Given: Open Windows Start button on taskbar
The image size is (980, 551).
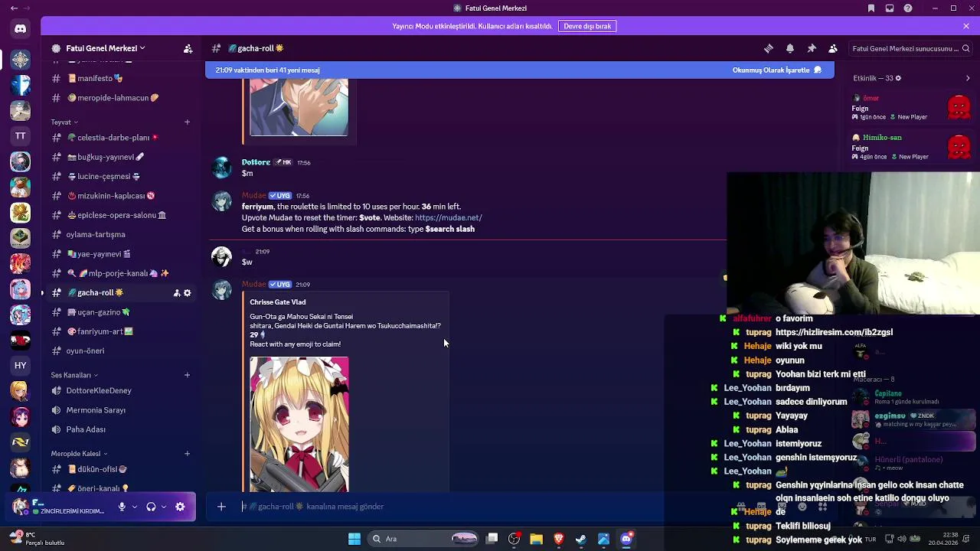Looking at the screenshot, I should 354,539.
